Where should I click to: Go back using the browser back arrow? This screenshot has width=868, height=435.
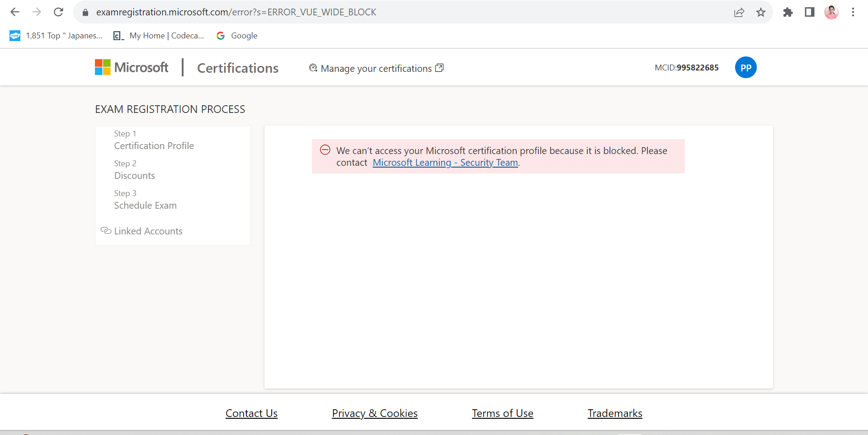15,12
